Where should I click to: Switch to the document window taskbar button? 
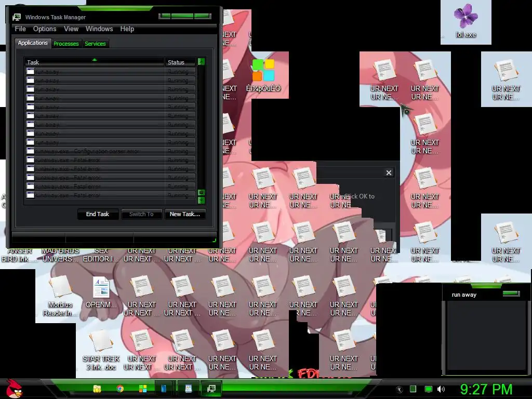pyautogui.click(x=189, y=389)
